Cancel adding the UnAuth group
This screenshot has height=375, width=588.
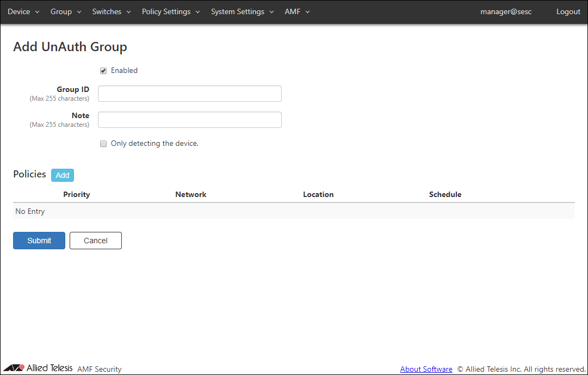click(x=96, y=241)
